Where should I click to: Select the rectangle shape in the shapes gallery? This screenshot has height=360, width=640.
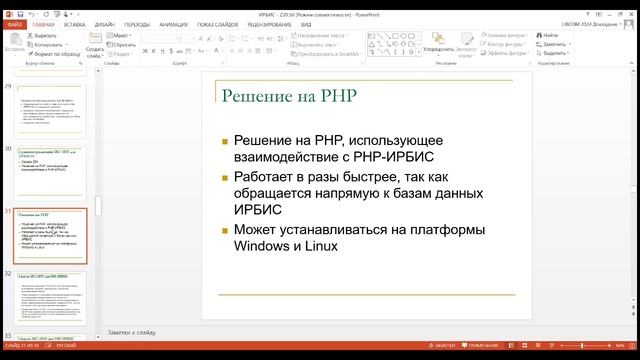395,36
